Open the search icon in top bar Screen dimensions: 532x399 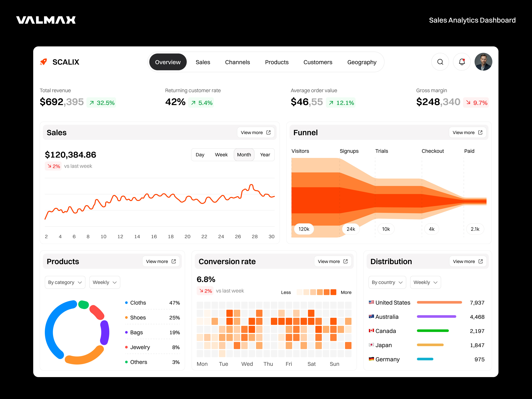440,62
